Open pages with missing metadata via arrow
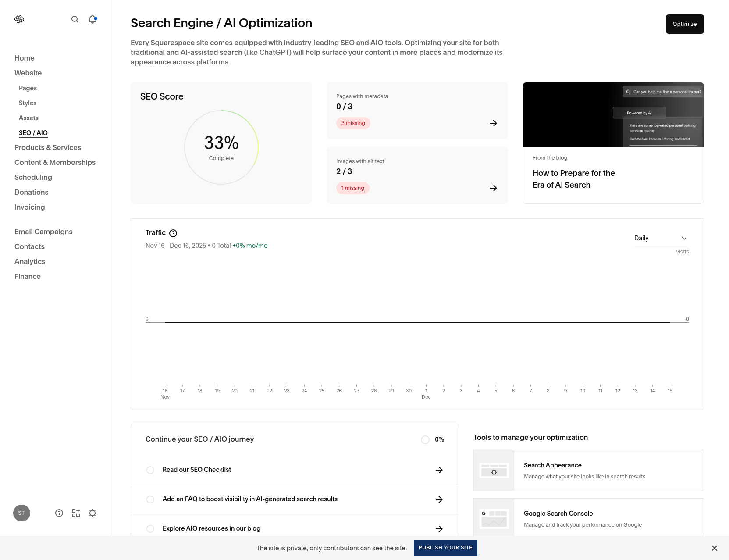The image size is (729, 560). (x=493, y=123)
